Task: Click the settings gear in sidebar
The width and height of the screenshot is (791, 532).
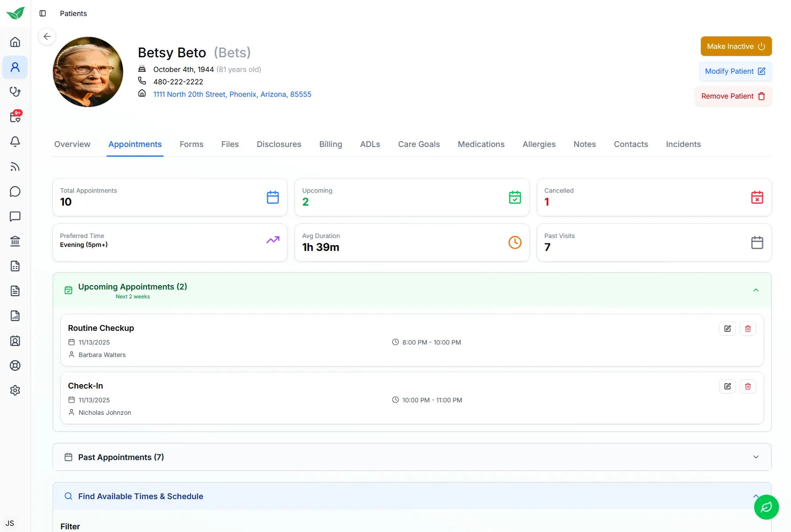Action: coord(15,390)
